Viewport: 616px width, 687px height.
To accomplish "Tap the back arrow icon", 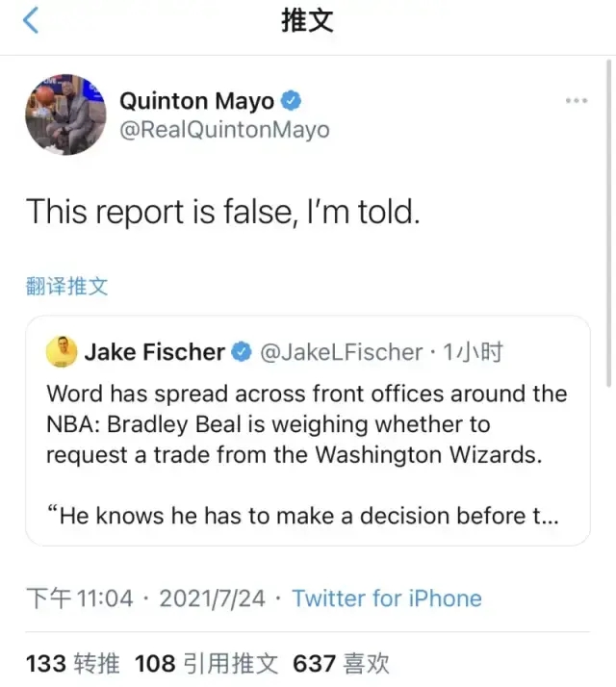I will [x=31, y=20].
